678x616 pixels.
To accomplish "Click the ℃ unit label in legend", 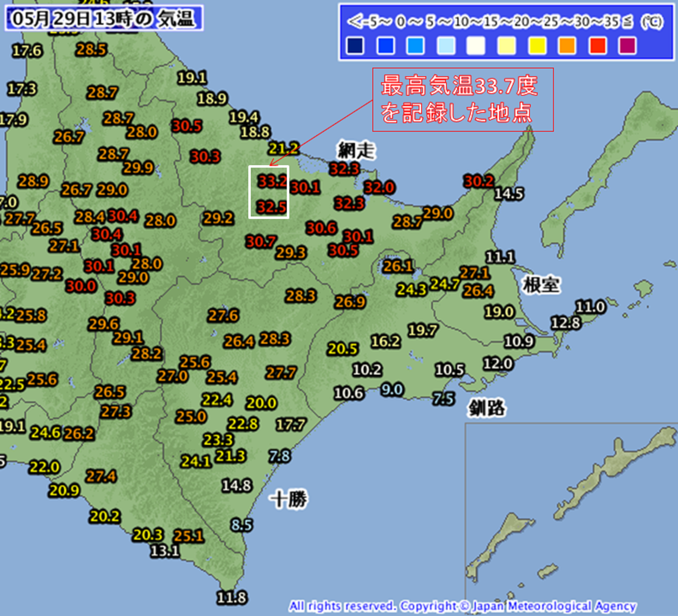I will [652, 21].
